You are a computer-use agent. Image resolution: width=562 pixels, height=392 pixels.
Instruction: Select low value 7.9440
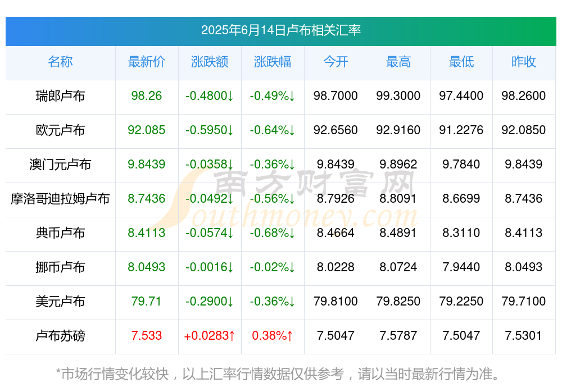coord(461,267)
